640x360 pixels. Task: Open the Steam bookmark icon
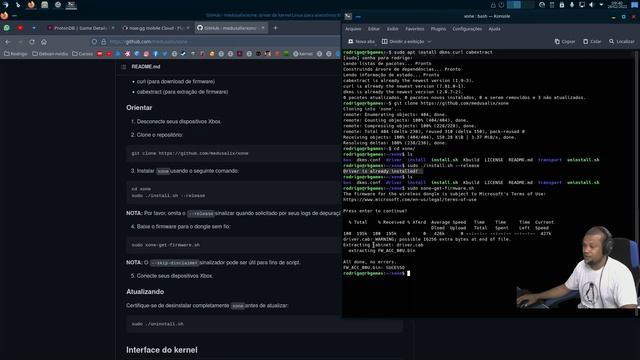pyautogui.click(x=184, y=53)
